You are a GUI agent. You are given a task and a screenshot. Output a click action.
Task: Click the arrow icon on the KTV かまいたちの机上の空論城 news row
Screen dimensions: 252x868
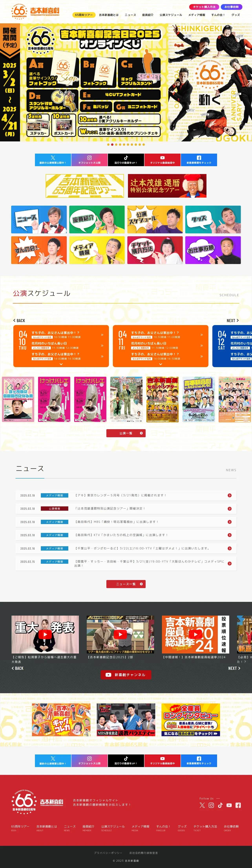[x=229, y=535]
